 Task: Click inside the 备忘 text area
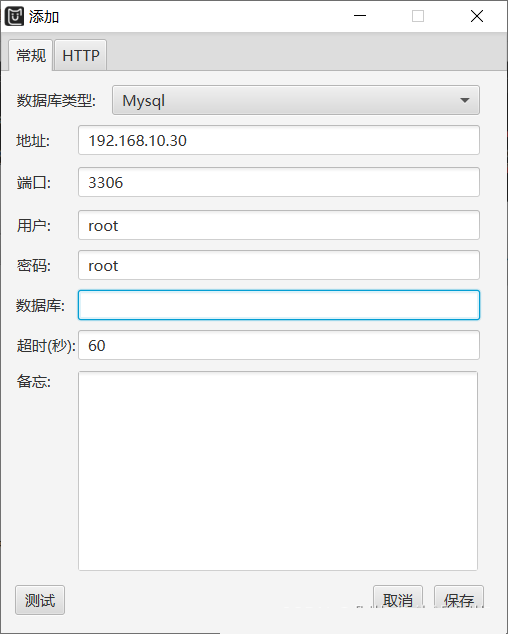[278, 471]
